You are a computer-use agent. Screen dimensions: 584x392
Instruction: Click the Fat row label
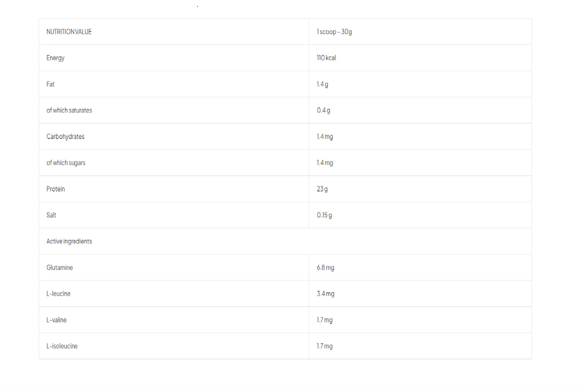50,84
